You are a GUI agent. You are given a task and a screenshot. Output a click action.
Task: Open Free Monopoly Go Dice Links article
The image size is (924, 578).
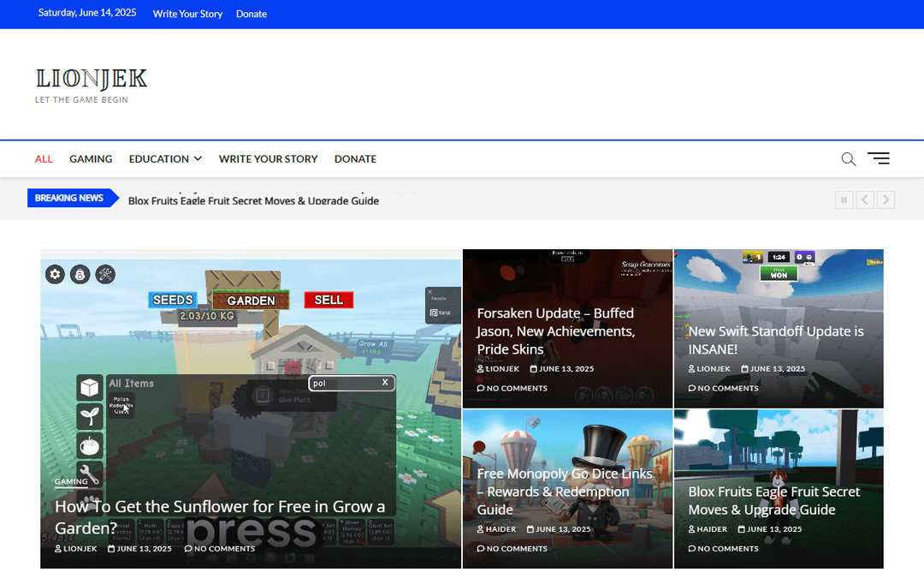click(565, 492)
